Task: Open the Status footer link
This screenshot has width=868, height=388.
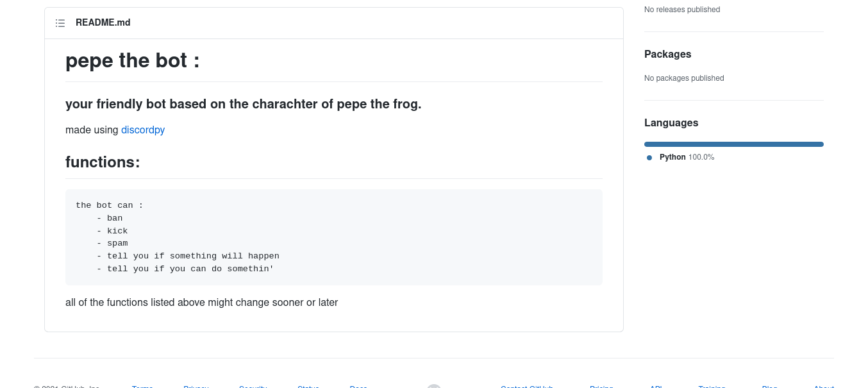Action: click(308, 387)
